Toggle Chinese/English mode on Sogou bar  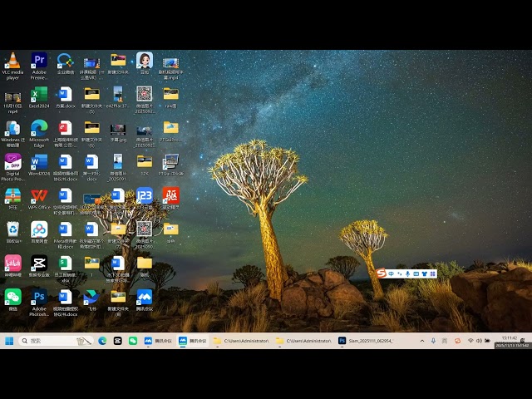392,273
